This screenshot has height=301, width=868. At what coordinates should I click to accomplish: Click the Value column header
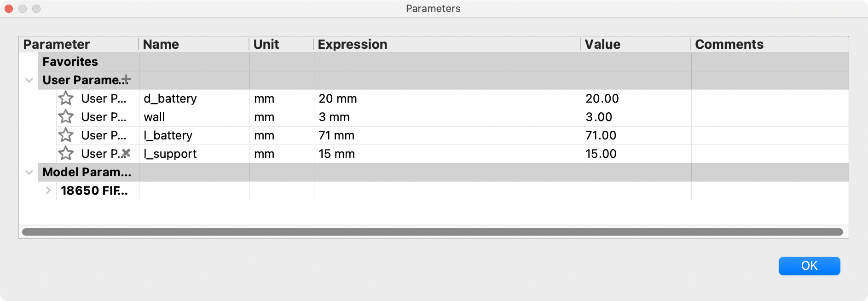click(x=602, y=44)
